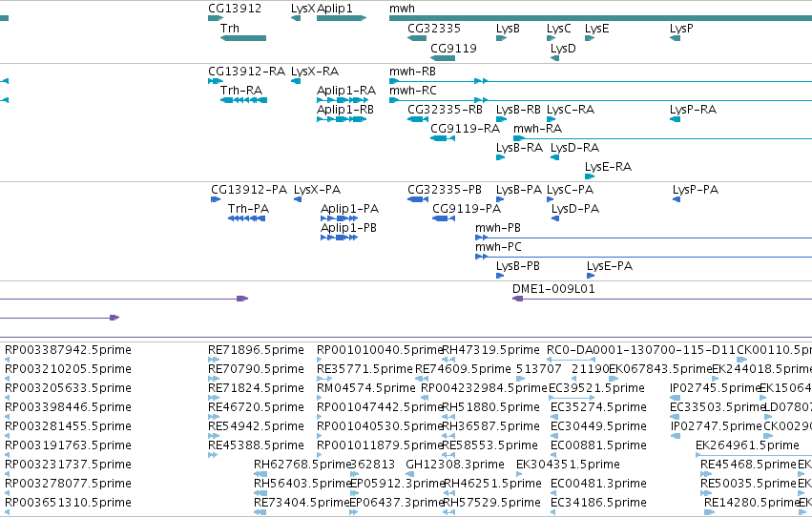This screenshot has width=812, height=517.
Task: Click the CG32335-PB coding glyph
Action: (x=418, y=199)
